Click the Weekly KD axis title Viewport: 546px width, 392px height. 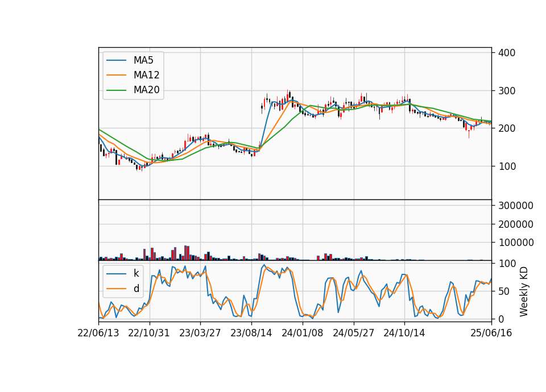[x=524, y=291]
